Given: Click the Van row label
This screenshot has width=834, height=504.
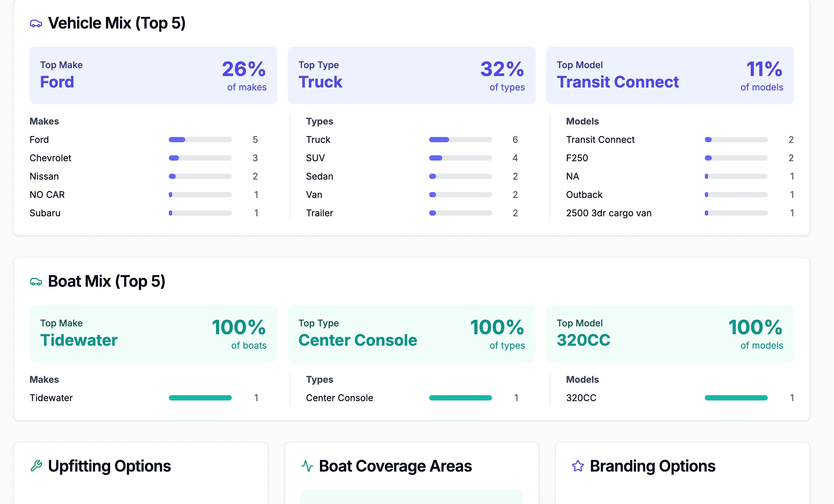Looking at the screenshot, I should pos(314,195).
